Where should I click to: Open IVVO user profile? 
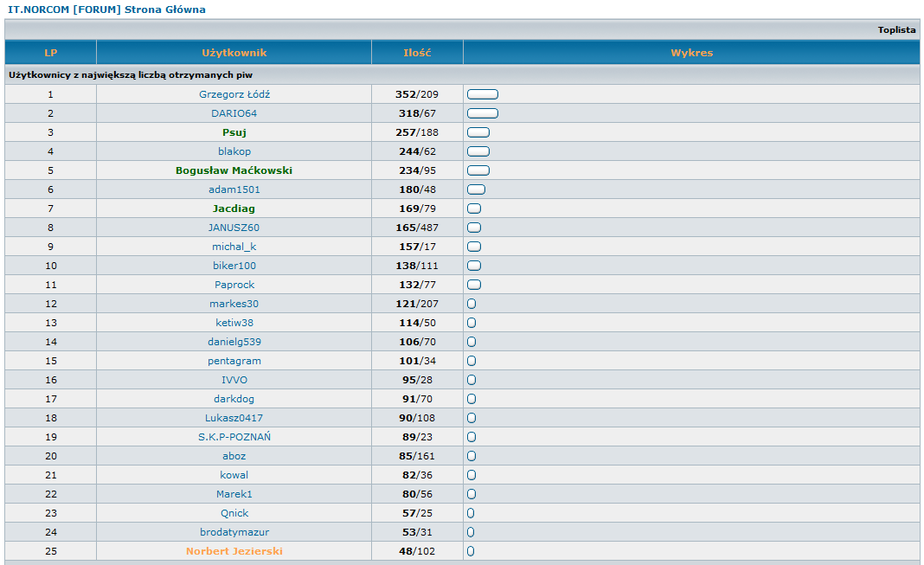pyautogui.click(x=234, y=380)
